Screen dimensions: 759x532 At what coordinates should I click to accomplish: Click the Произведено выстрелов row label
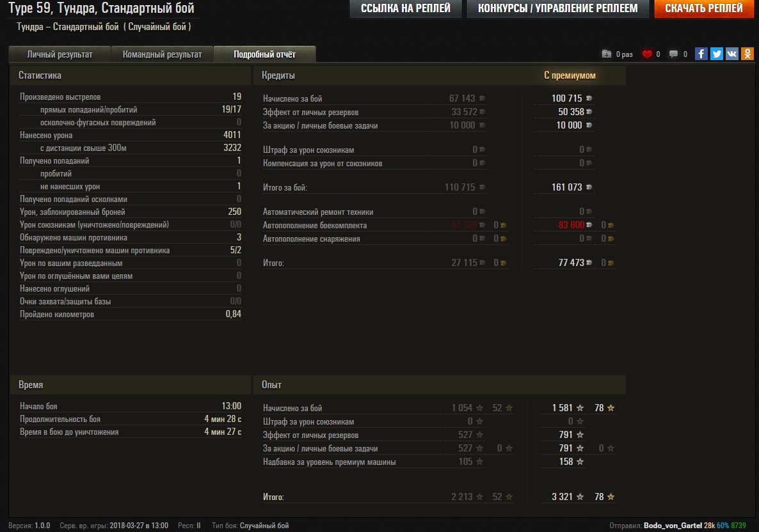tap(60, 97)
